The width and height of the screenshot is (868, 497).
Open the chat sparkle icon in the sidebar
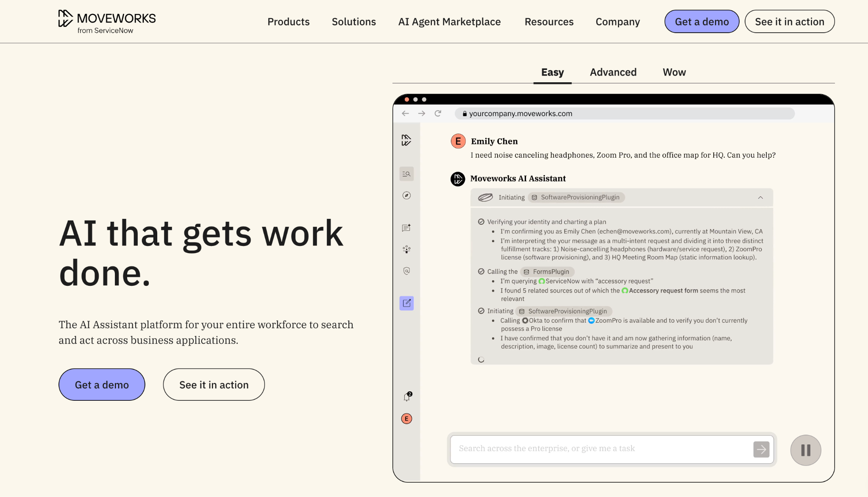tap(406, 228)
